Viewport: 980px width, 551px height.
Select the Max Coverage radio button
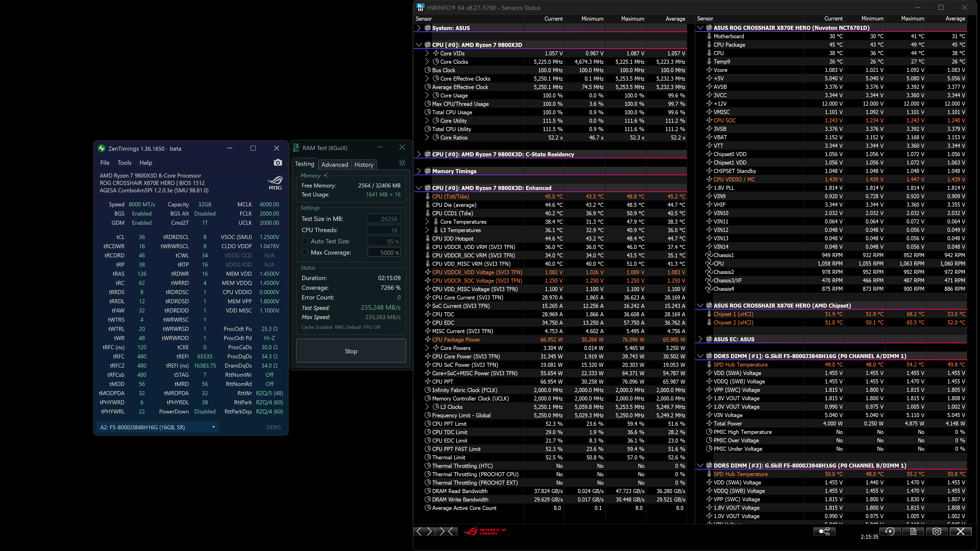point(305,252)
